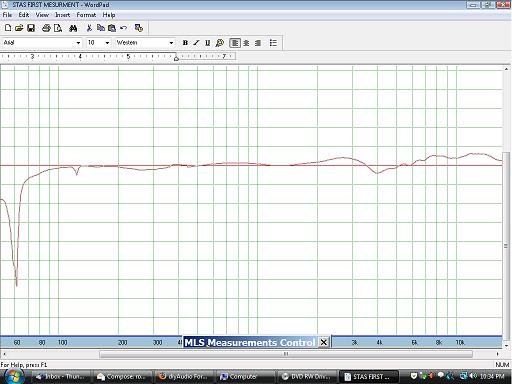Open the font size dropdown showing 10
The width and height of the screenshot is (512, 384).
point(107,43)
